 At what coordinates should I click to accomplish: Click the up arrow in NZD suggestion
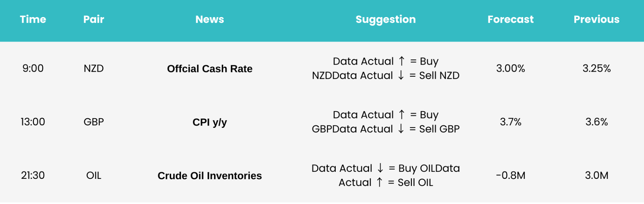[x=401, y=61]
